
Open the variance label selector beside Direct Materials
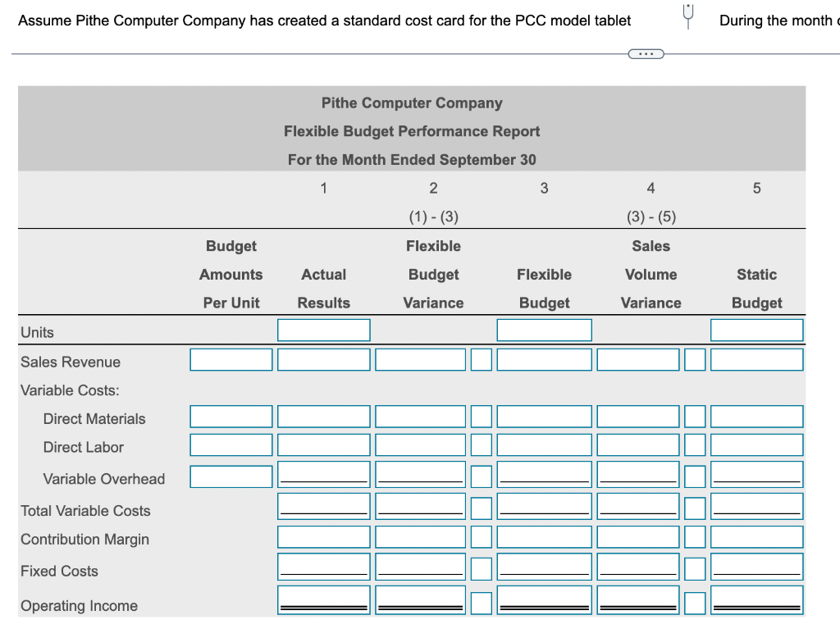(482, 416)
